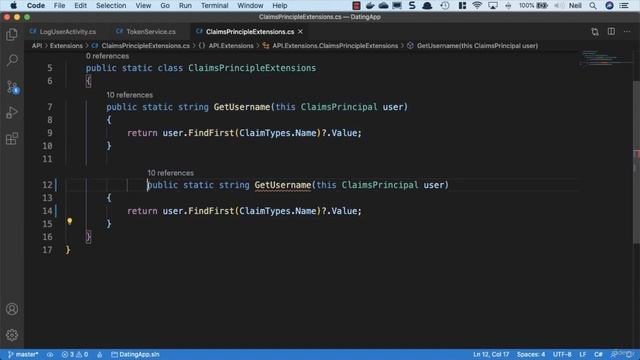The image size is (640, 360).
Task: Click 10 references CodeLens above line 7
Action: click(x=130, y=95)
